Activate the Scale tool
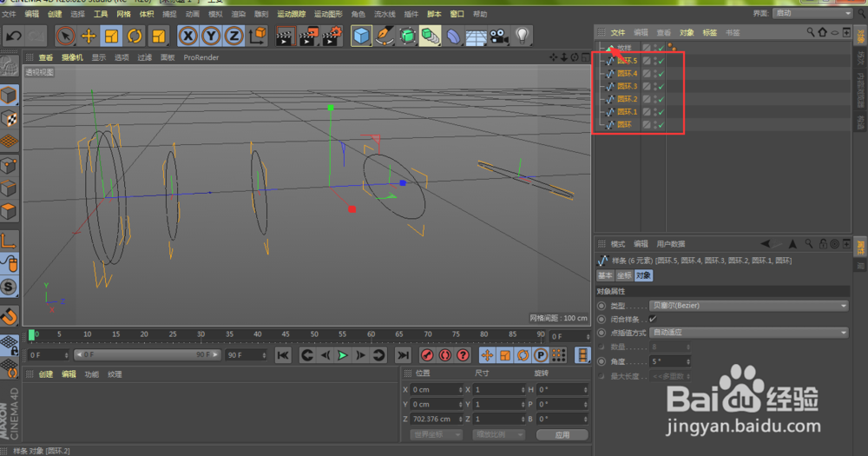 111,36
